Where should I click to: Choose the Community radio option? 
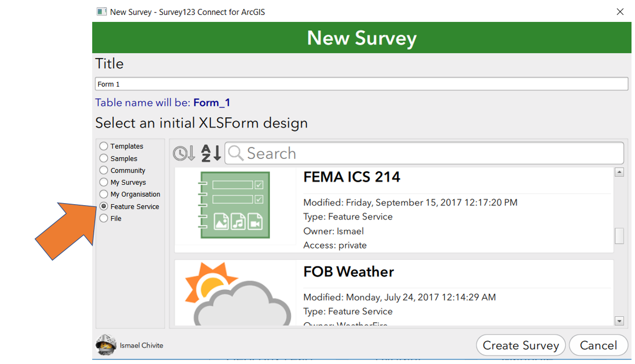tap(104, 170)
